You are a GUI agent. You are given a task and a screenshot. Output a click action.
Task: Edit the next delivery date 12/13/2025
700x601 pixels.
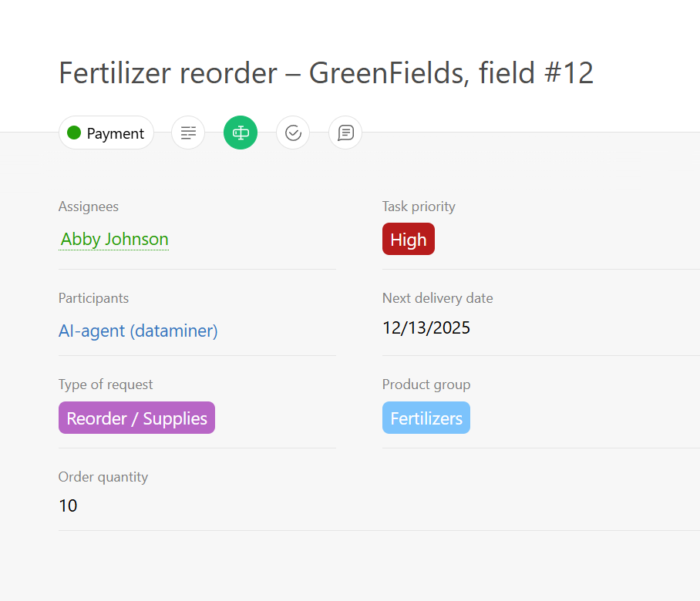click(x=426, y=328)
